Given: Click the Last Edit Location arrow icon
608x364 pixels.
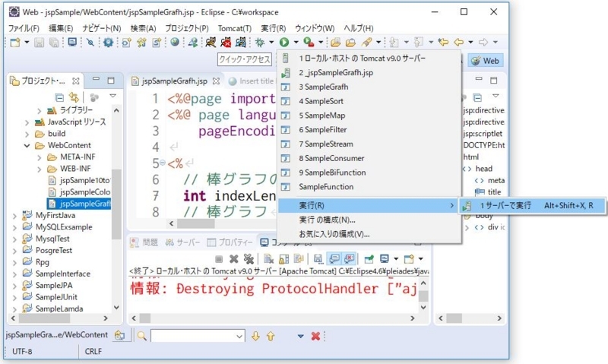Looking at the screenshot, I should click(x=443, y=43).
